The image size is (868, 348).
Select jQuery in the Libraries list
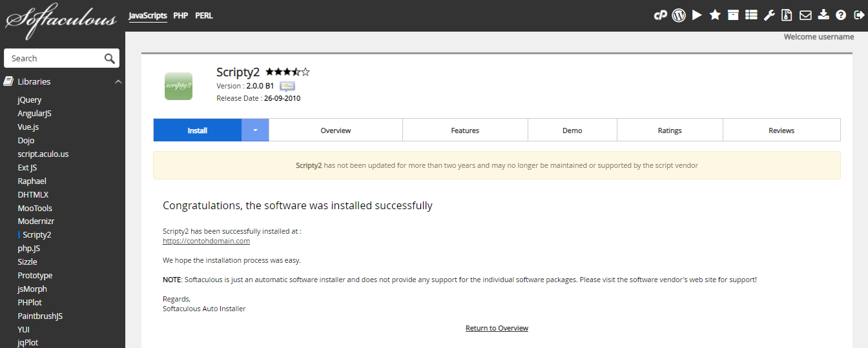[x=30, y=100]
